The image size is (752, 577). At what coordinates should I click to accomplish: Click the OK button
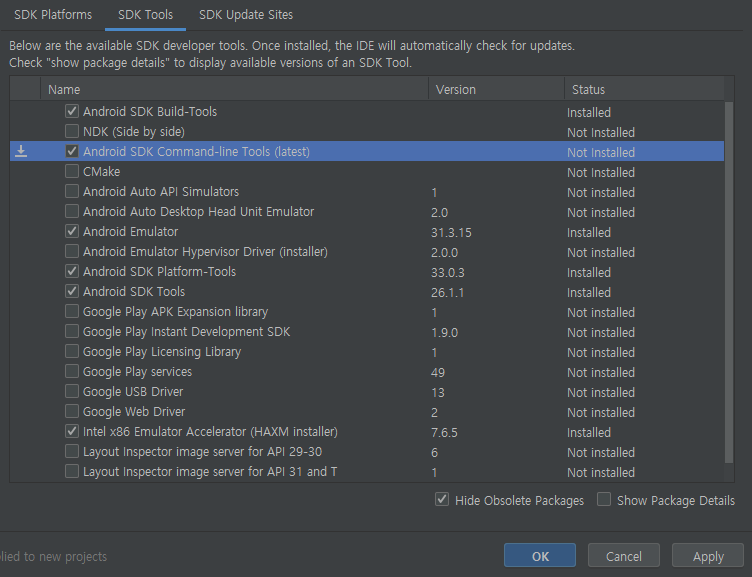(540, 556)
